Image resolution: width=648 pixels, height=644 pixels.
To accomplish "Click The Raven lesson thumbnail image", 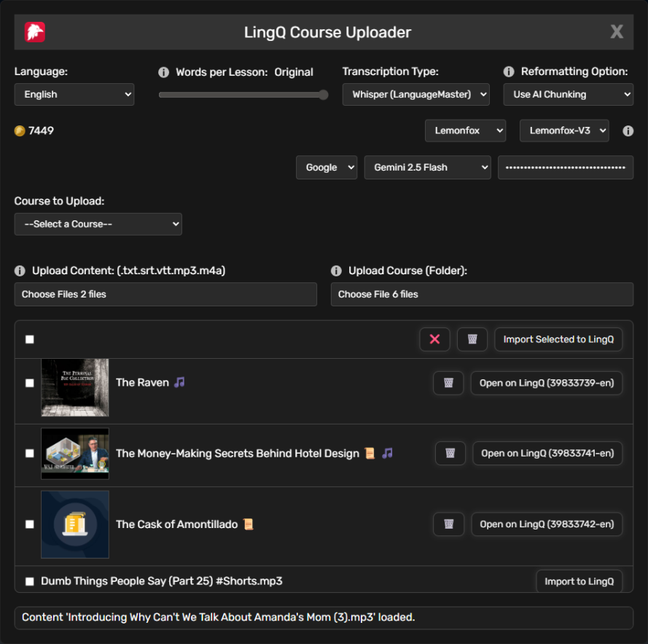I will tap(75, 387).
